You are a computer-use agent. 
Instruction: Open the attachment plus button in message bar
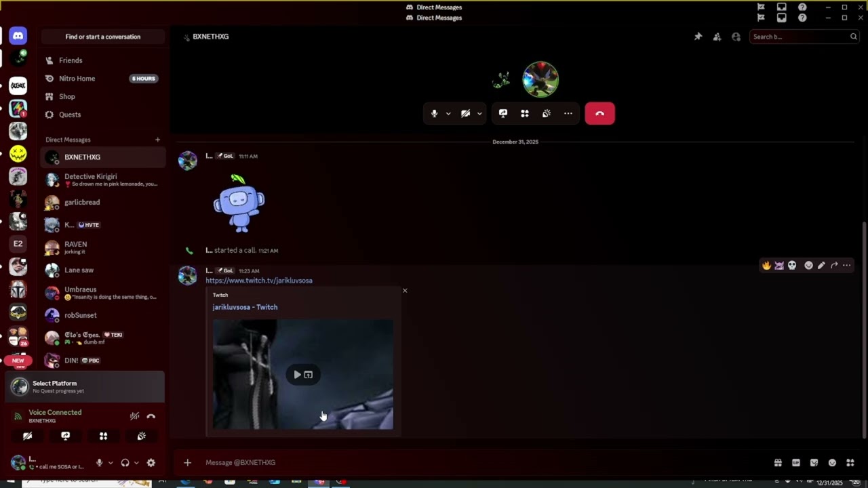(x=188, y=463)
